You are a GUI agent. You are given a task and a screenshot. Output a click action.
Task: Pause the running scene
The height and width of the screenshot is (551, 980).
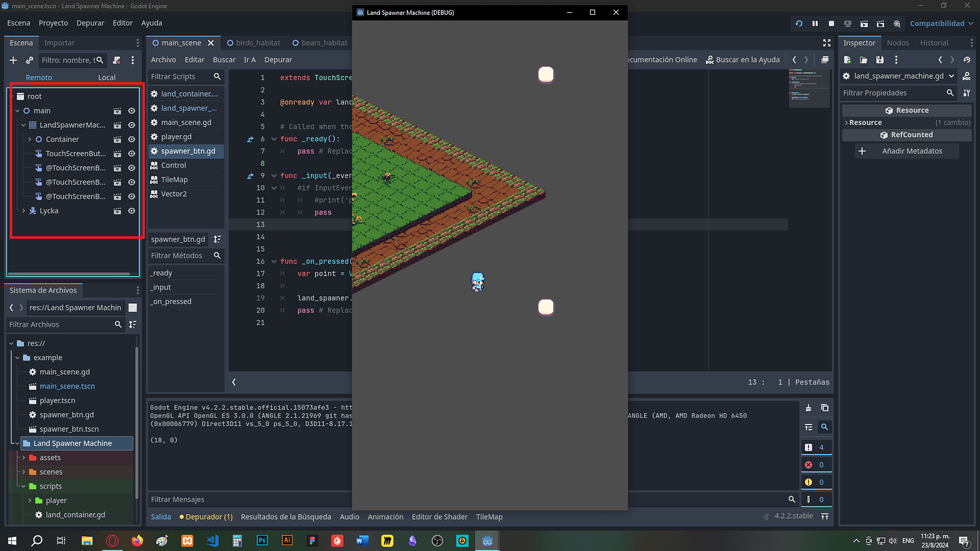(814, 23)
